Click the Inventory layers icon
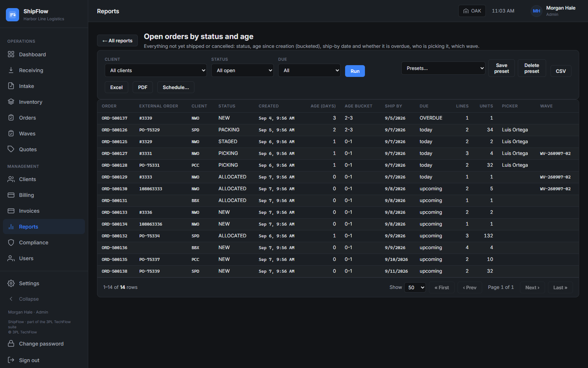This screenshot has width=588, height=368. point(11,102)
